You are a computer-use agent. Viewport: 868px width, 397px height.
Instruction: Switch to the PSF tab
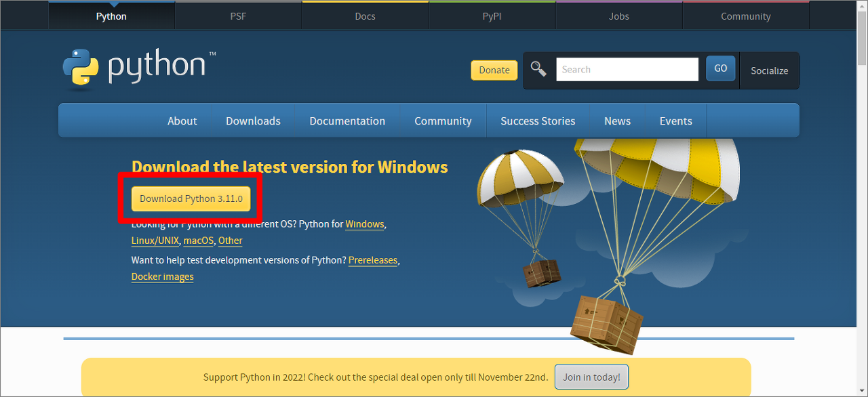238,16
